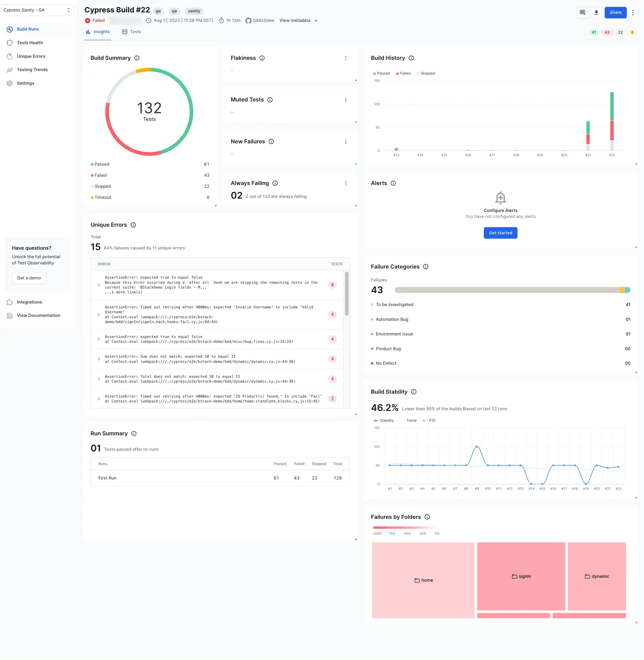Open the Flakiness card options menu
This screenshot has height=660, width=644.
pyautogui.click(x=346, y=58)
